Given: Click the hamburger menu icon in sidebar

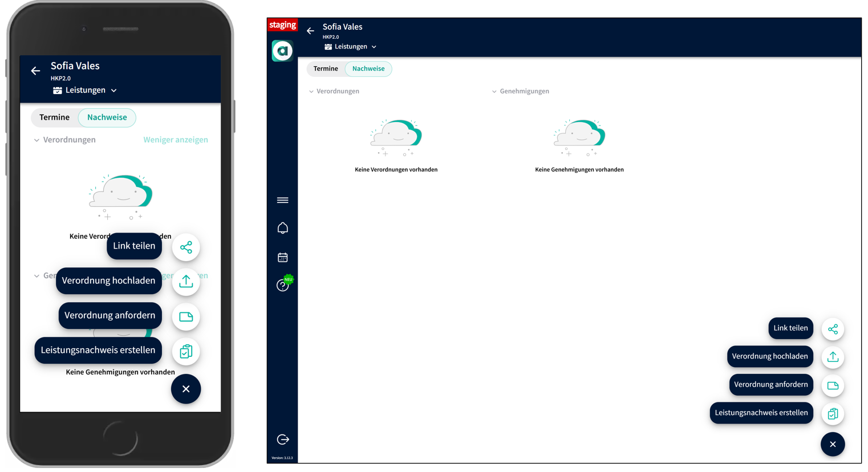Looking at the screenshot, I should point(282,200).
